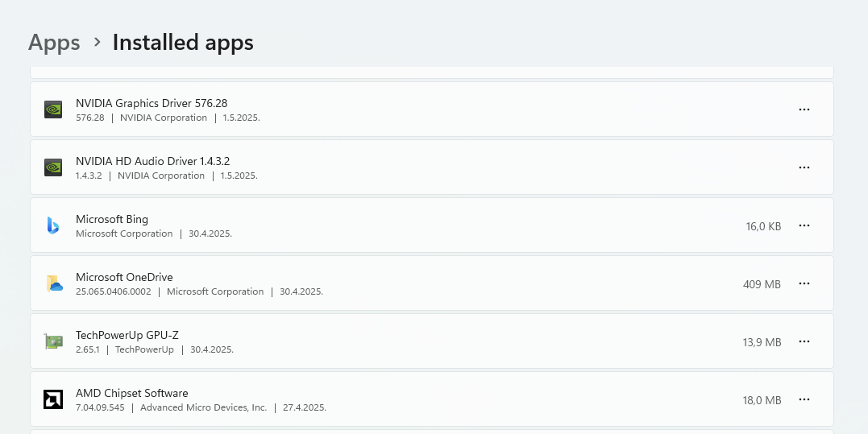Click the AMD Chipset Software name
Viewport: 868px width, 434px height.
[132, 393]
